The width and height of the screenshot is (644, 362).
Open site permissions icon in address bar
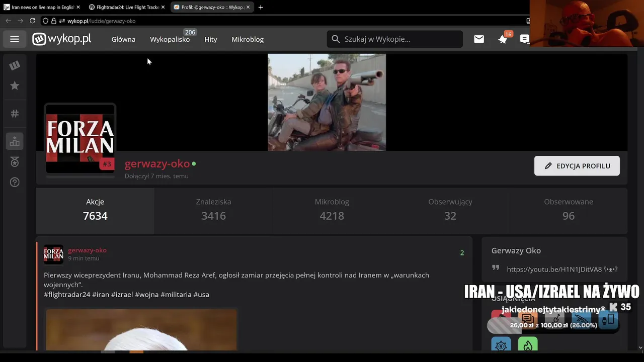coord(62,21)
